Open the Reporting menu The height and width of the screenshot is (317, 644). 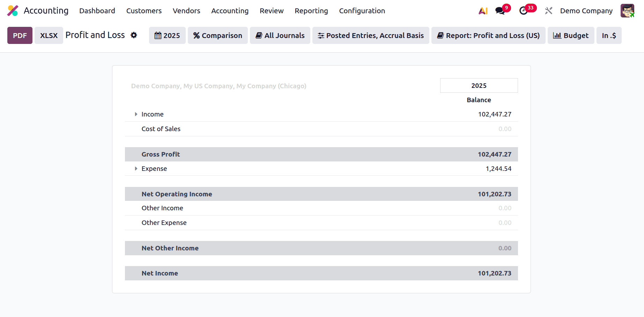coord(311,11)
